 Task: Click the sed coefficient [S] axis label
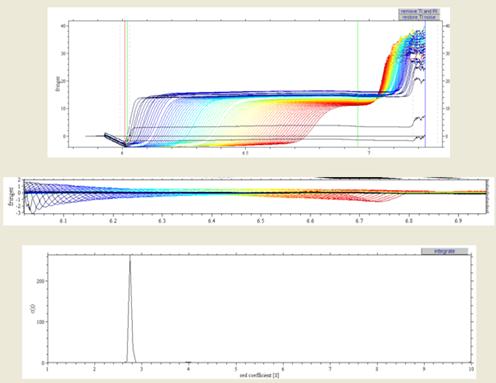coord(259,375)
